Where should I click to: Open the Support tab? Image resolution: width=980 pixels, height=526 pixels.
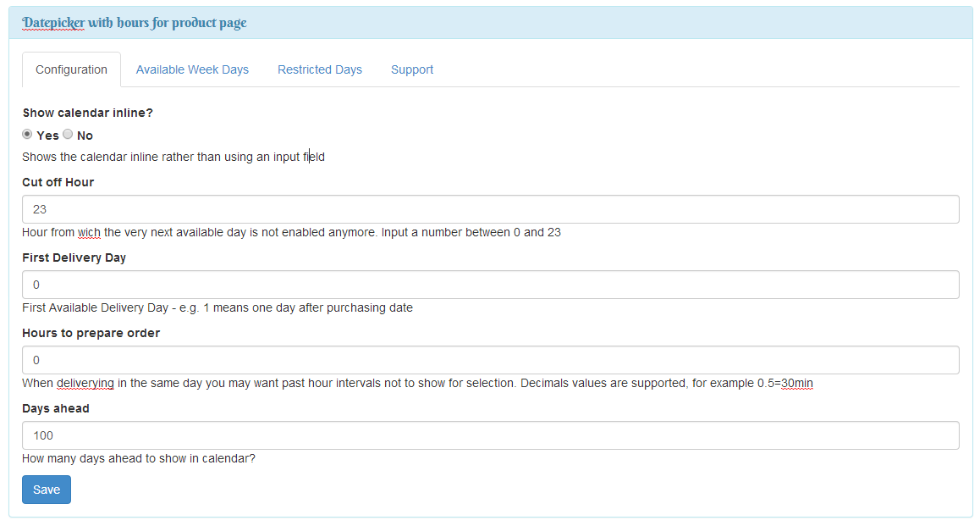click(x=412, y=69)
